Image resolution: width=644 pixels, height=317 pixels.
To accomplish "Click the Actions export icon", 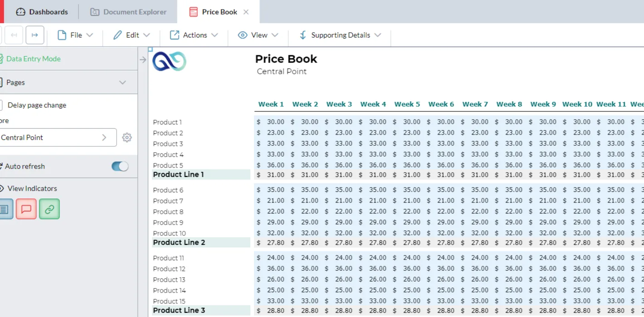I will [175, 35].
